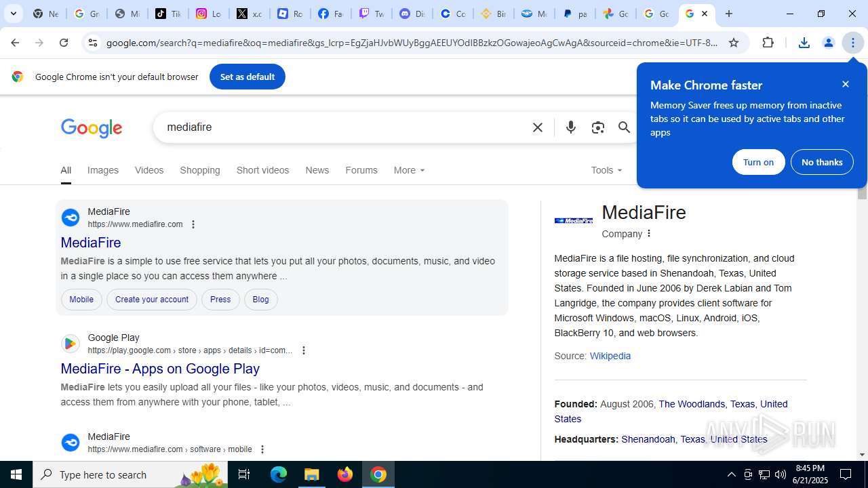This screenshot has height=488, width=868.
Task: Expand the More search filters dropdown
Action: pyautogui.click(x=409, y=170)
